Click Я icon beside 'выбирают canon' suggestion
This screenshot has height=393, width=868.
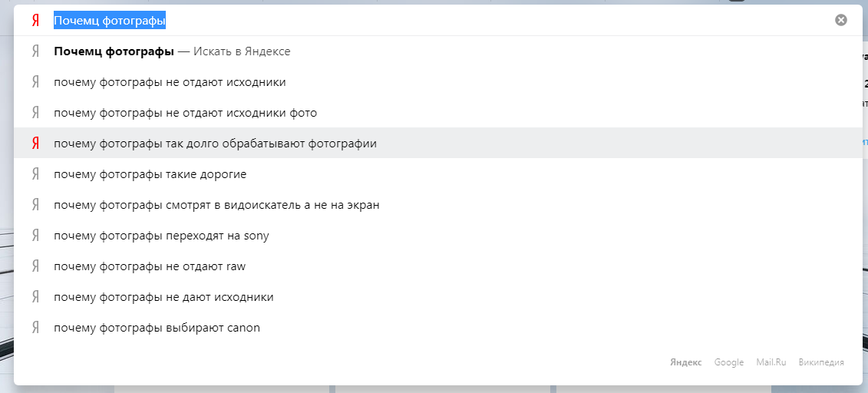35,328
